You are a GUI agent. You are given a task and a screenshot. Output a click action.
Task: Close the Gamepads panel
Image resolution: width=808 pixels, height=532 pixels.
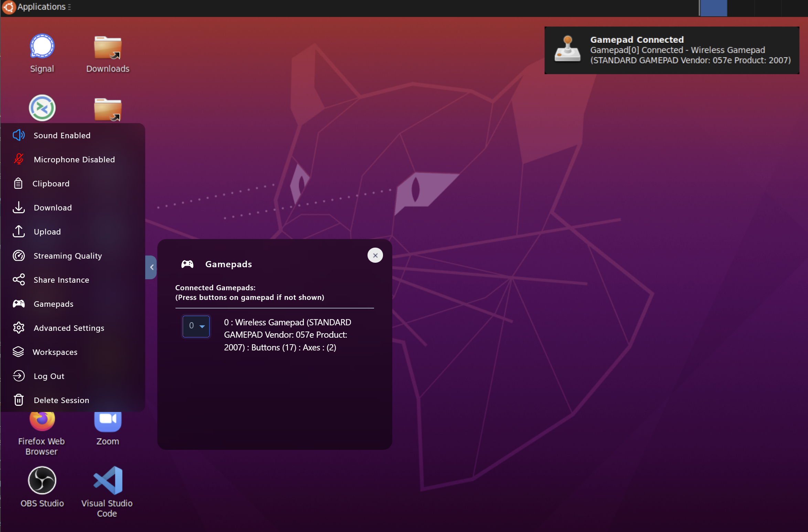tap(375, 256)
